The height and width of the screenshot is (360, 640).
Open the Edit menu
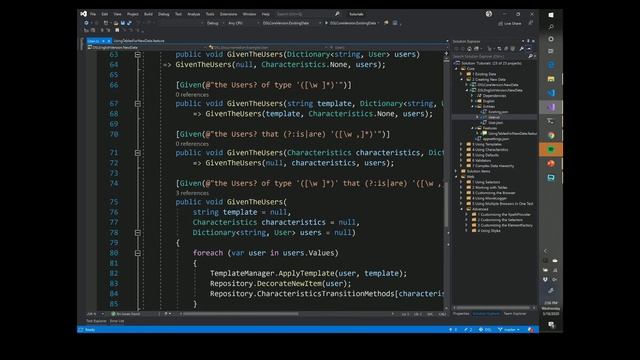105,14
